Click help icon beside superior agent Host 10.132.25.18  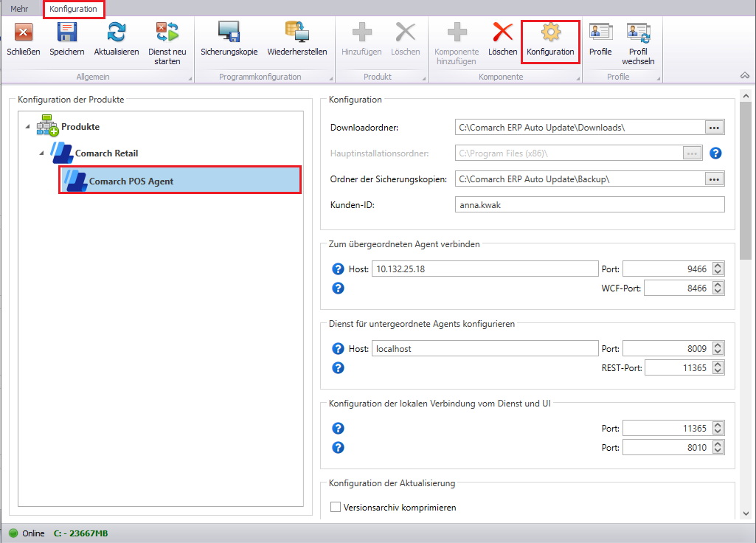pos(338,269)
